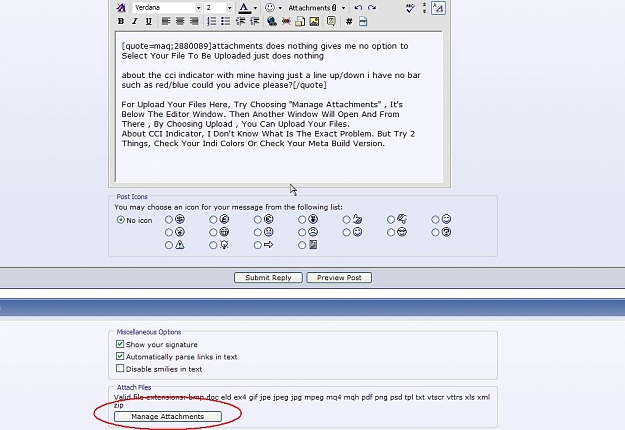The width and height of the screenshot is (625, 430).
Task: Decrease editor size down arrow
Action: pos(424,11)
